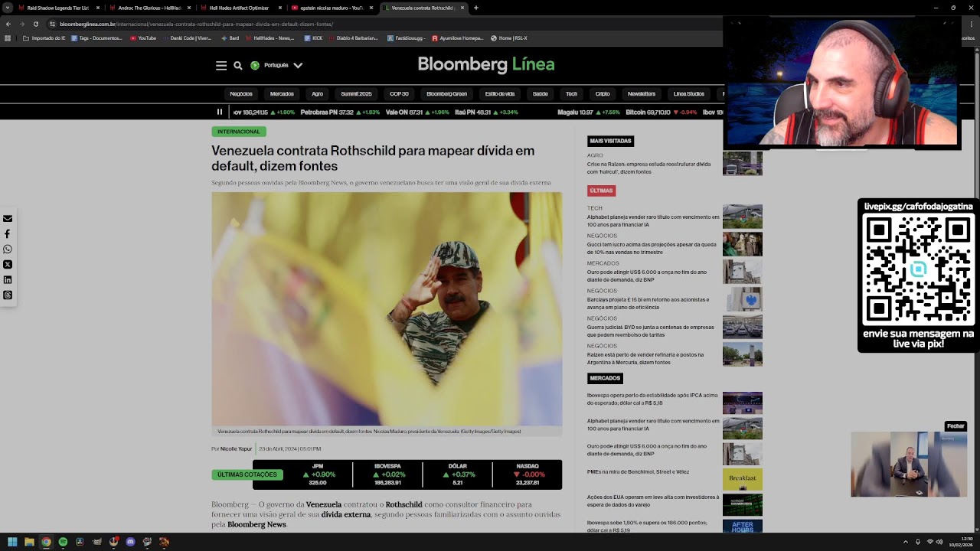Click author name Nicolle Yapur
This screenshot has width=980, height=551.
click(236, 449)
